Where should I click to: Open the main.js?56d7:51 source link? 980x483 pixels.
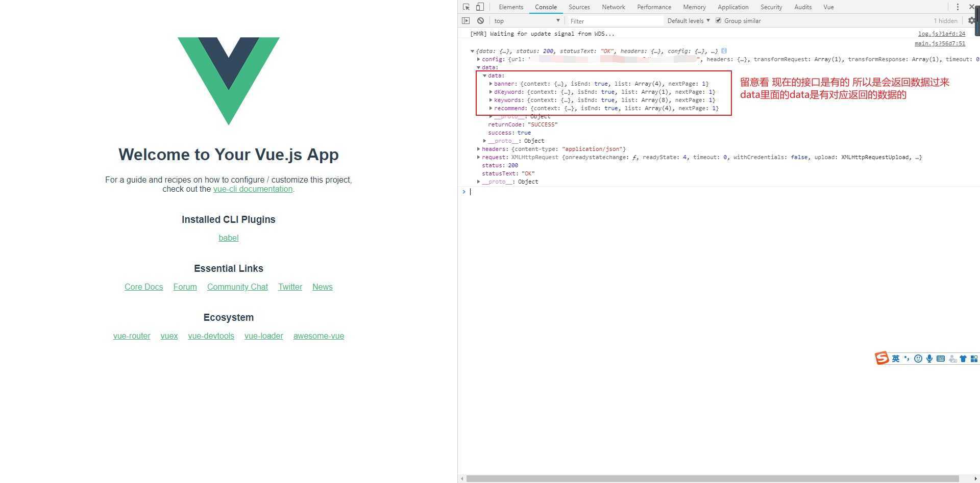940,43
